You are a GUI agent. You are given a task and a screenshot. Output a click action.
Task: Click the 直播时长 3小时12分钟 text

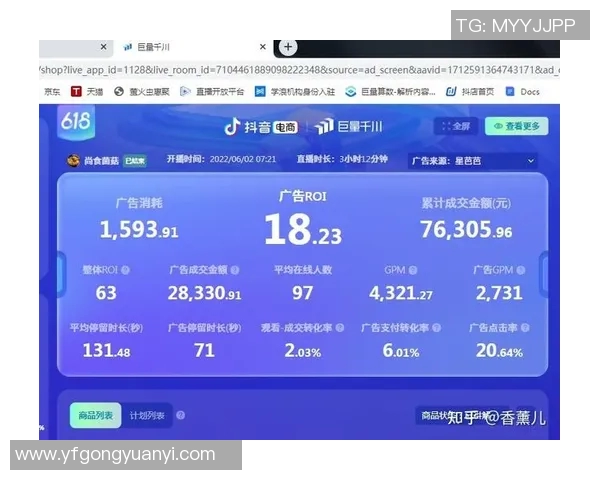(342, 159)
